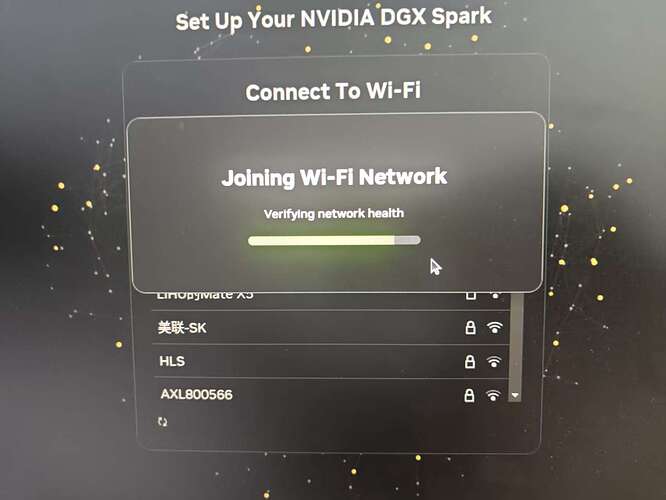
Task: Select the AXL800566 network
Action: point(330,395)
